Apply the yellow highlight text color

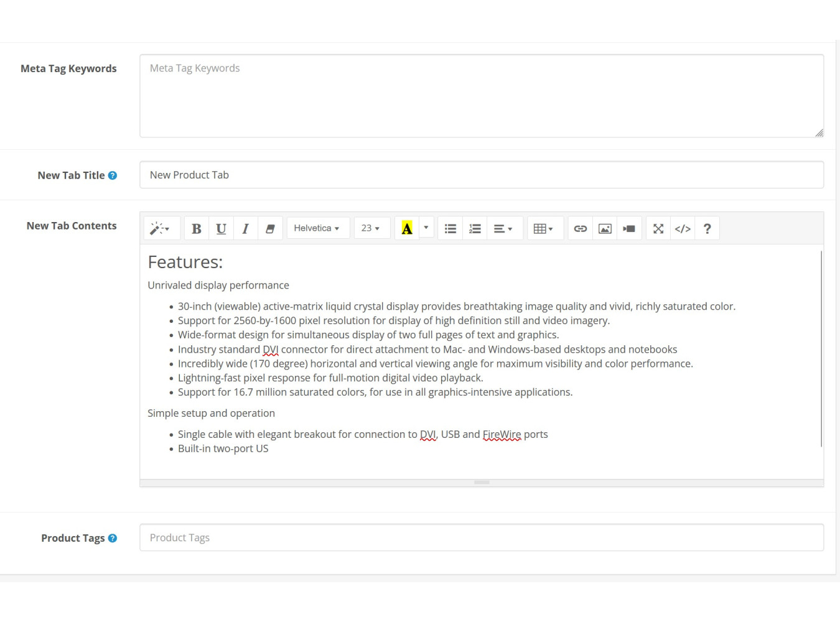click(407, 228)
